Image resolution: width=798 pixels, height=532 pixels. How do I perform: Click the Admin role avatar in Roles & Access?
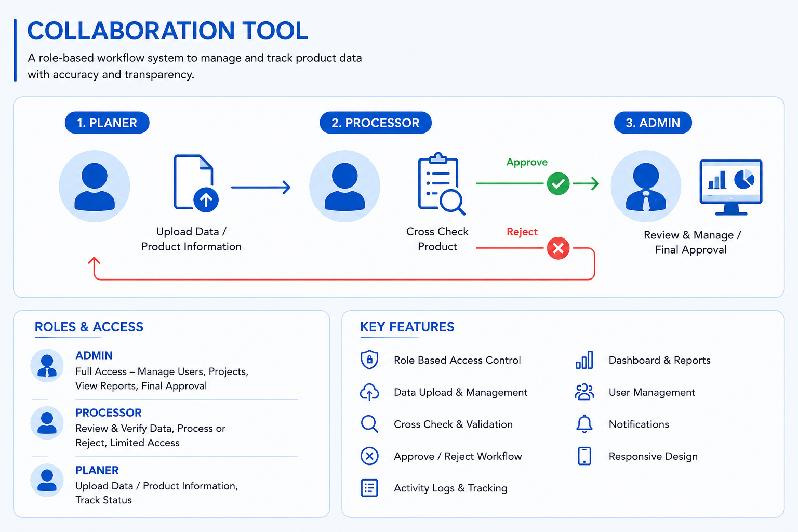pos(47,365)
